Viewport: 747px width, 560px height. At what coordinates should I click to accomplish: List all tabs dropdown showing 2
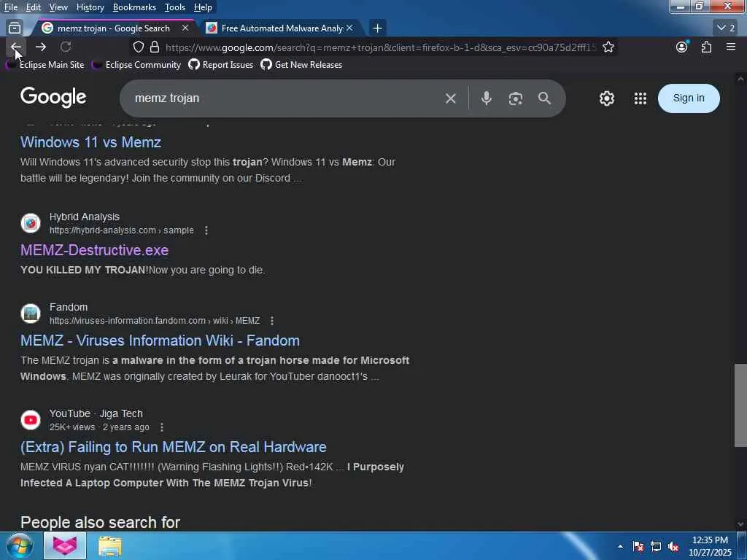click(x=726, y=28)
